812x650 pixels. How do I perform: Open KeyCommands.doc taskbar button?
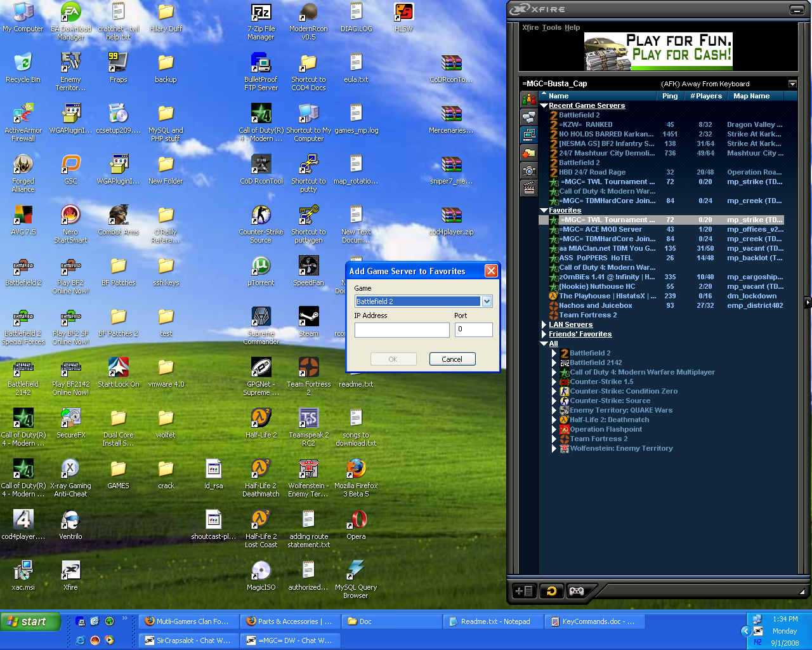pyautogui.click(x=594, y=621)
